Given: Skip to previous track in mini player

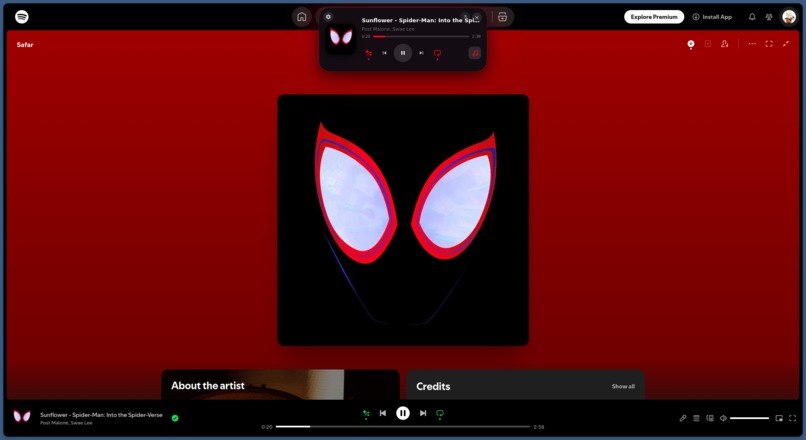Looking at the screenshot, I should pyautogui.click(x=384, y=53).
